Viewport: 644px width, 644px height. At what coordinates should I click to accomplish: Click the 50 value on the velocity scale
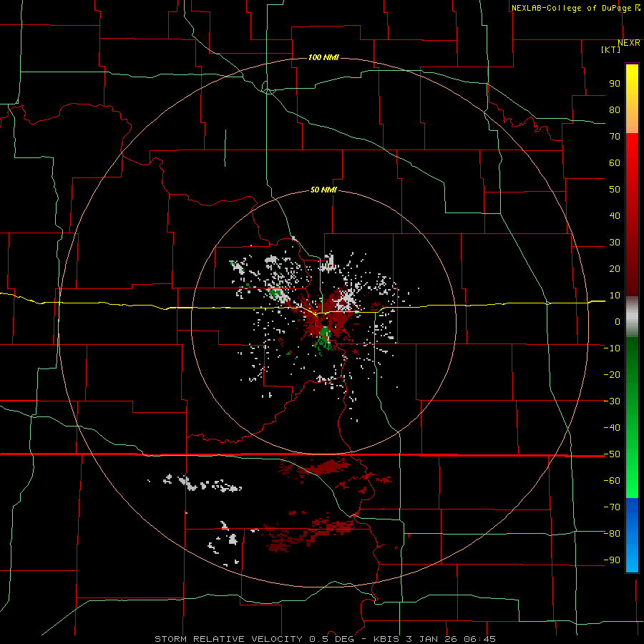point(615,190)
